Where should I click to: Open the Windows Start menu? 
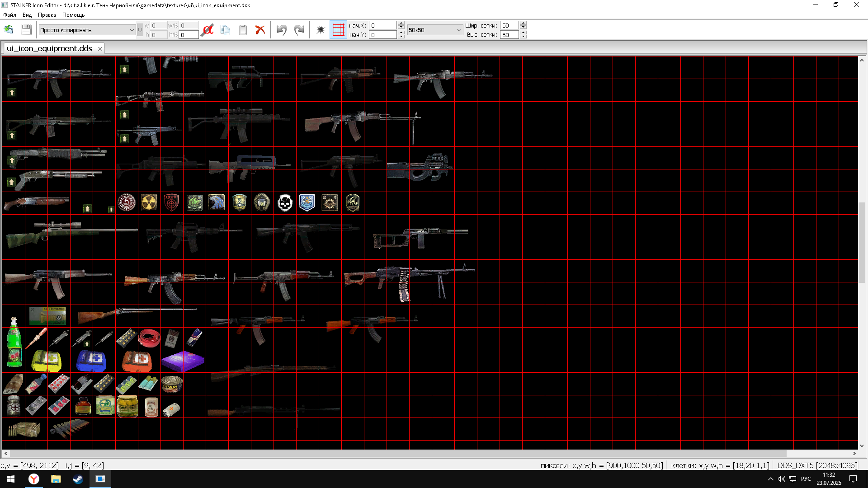coord(11,479)
